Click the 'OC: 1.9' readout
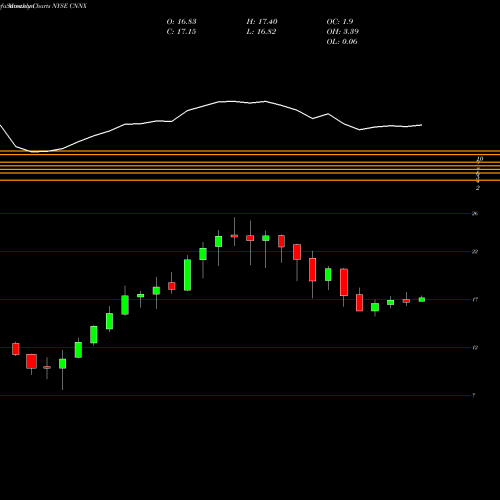The width and height of the screenshot is (500, 500). pos(340,22)
